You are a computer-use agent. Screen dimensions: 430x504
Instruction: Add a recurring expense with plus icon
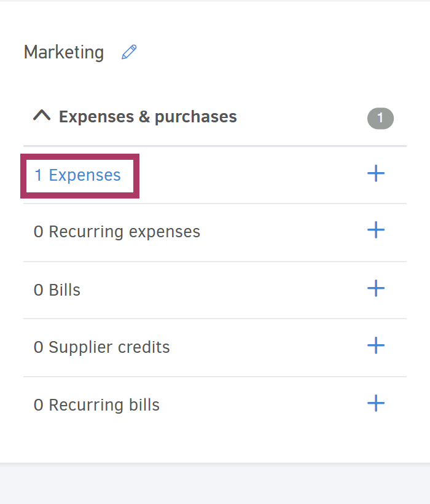coord(376,230)
